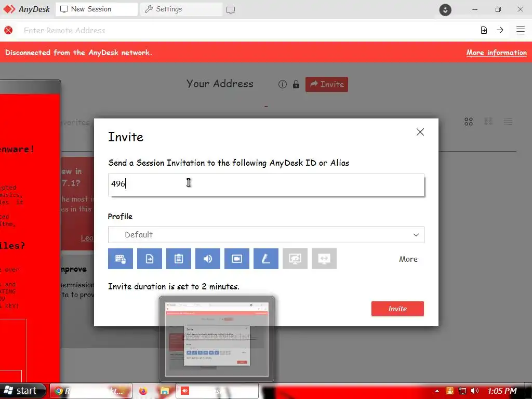Screen dimensions: 532x399
Task: Click the AnyDesk logo in the title bar
Action: pyautogui.click(x=26, y=9)
